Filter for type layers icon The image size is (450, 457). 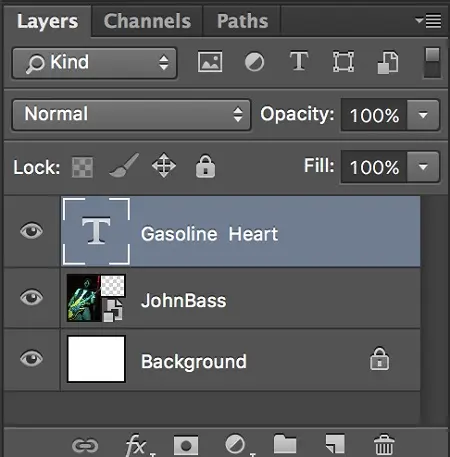click(x=299, y=61)
